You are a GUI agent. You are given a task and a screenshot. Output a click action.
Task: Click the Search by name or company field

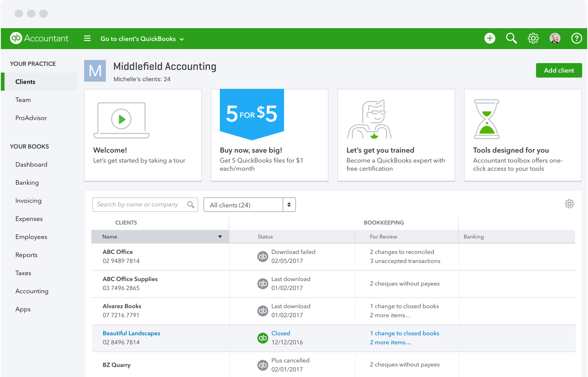click(x=140, y=205)
